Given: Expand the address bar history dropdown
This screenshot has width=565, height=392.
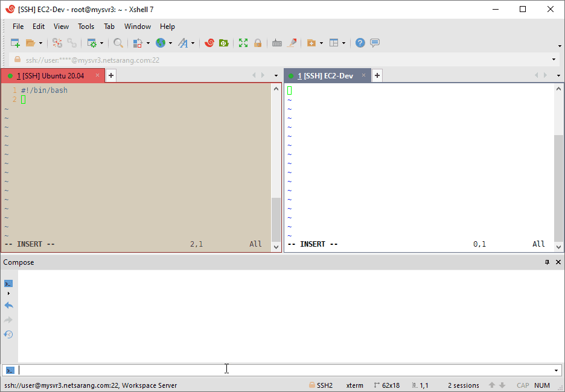Looking at the screenshot, I should tap(554, 60).
